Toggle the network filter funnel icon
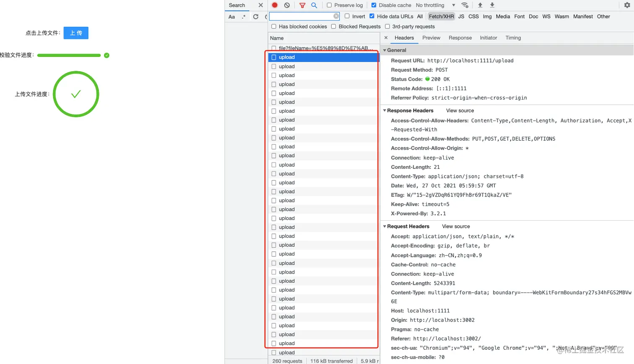This screenshot has width=634, height=364. coord(302,5)
